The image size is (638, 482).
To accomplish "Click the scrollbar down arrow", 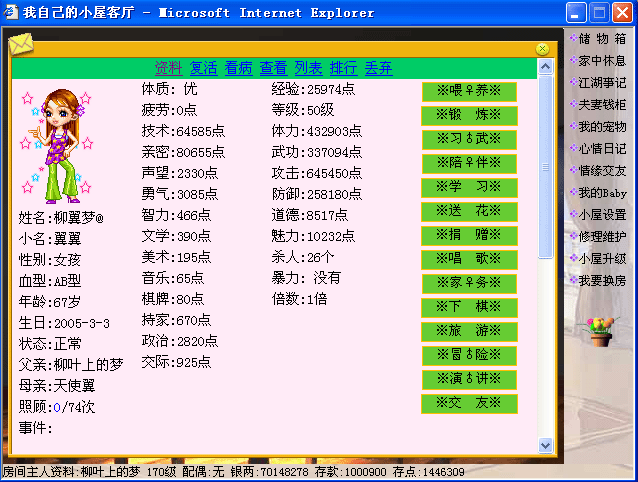I will pos(546,445).
